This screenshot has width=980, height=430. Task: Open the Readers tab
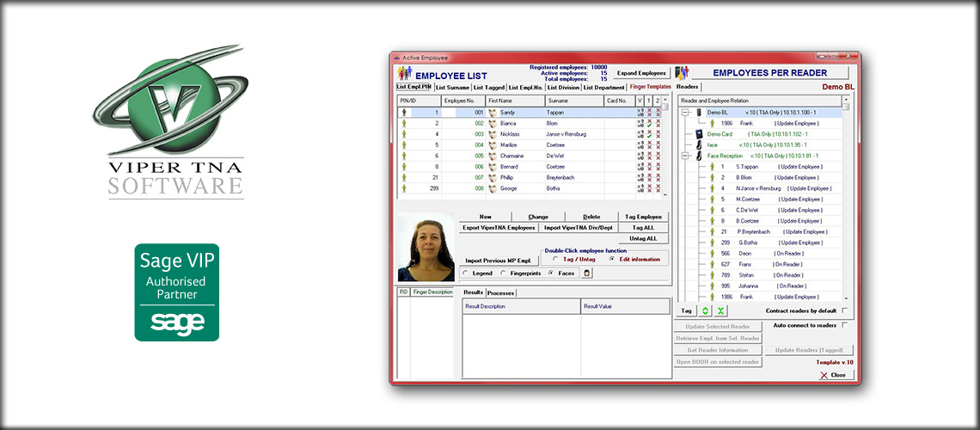pyautogui.click(x=688, y=87)
